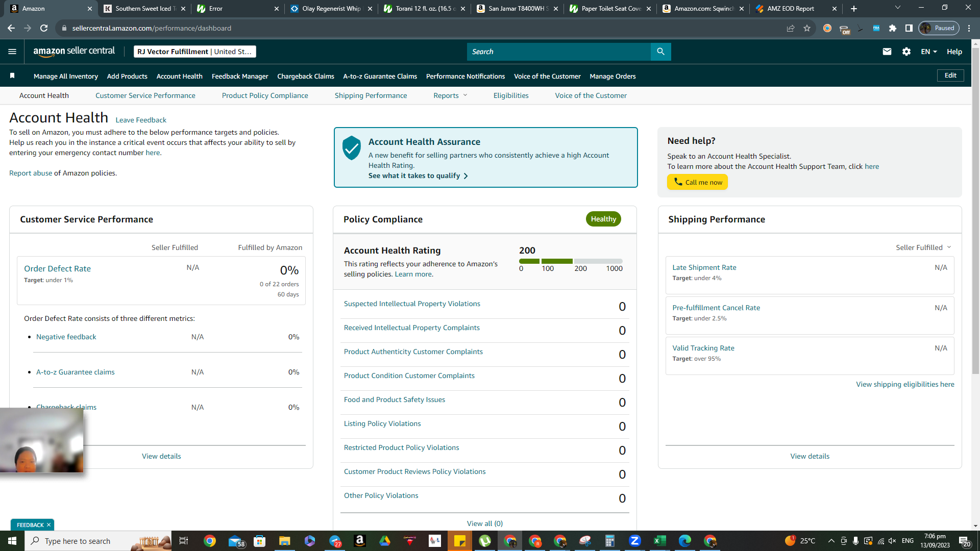Open the messages envelope icon
Viewport: 980px width, 551px height.
pos(887,52)
